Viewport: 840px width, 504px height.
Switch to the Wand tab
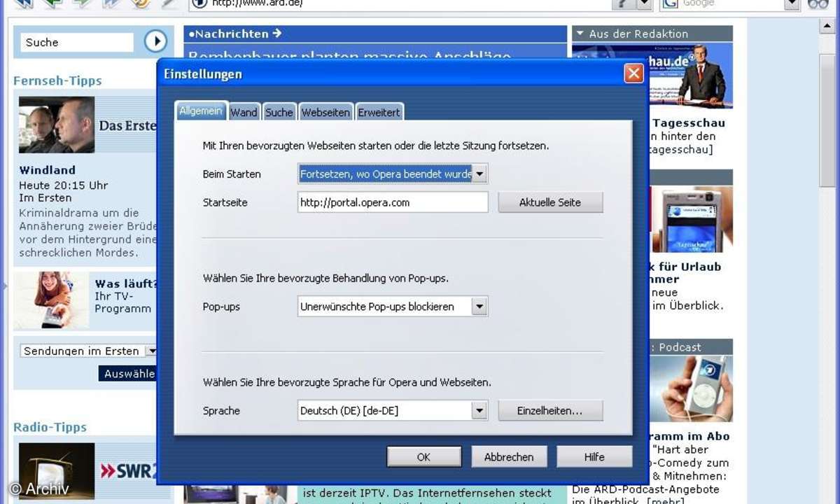[x=244, y=112]
